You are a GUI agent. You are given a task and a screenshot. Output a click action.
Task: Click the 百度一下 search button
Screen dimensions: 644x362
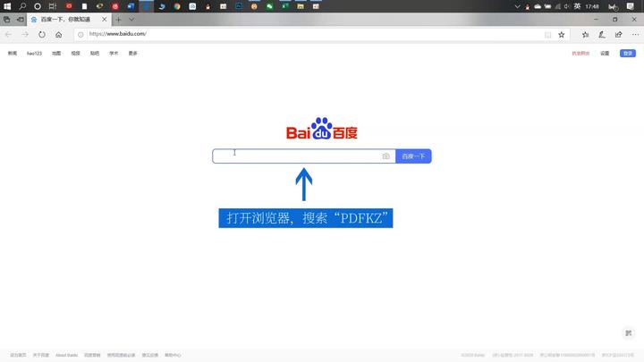413,156
